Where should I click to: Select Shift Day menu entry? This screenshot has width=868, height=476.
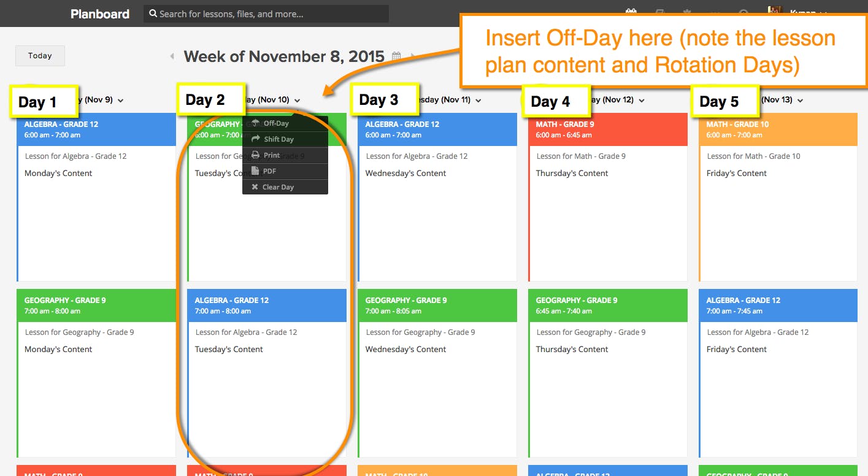point(285,139)
